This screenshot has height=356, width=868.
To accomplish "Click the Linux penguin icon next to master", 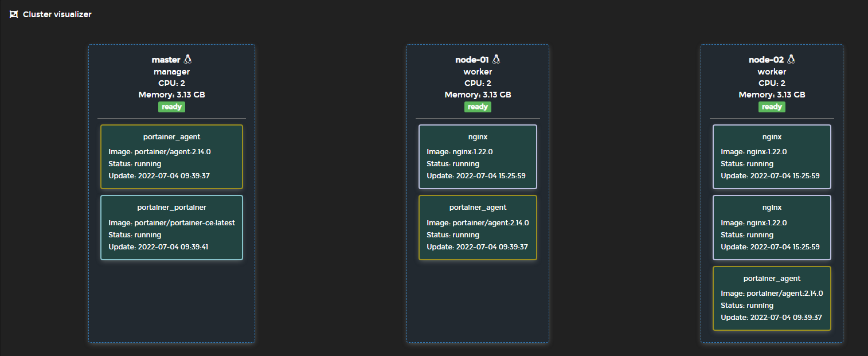I will pyautogui.click(x=187, y=58).
